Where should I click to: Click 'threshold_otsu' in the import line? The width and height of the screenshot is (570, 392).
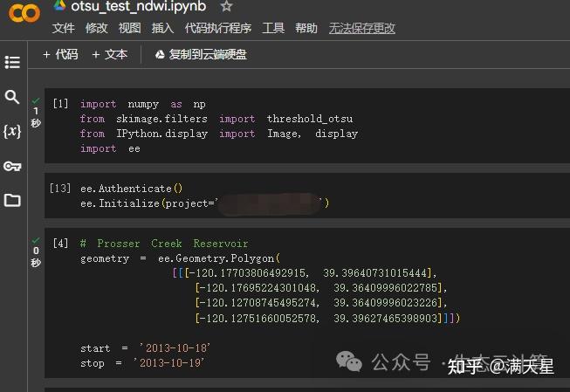click(310, 119)
